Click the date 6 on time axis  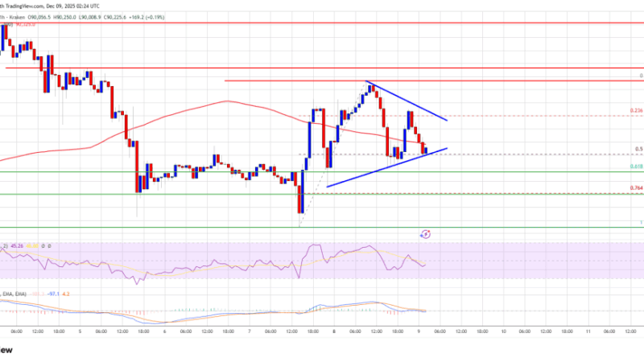pos(165,331)
